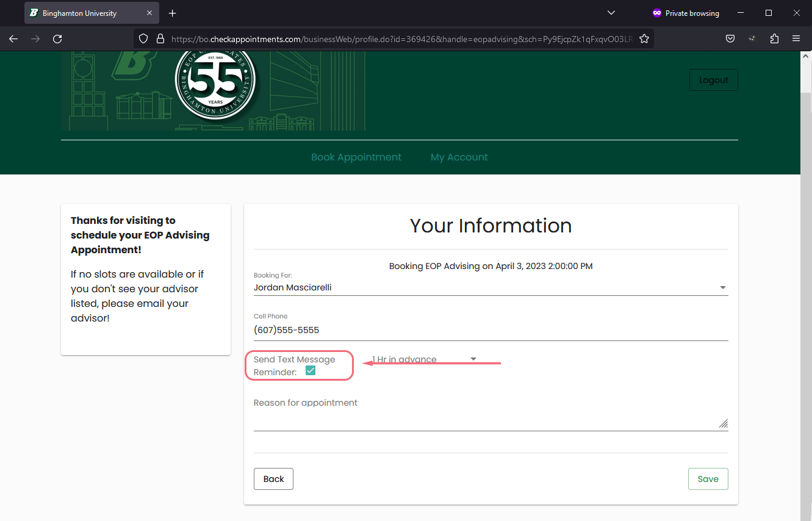The width and height of the screenshot is (812, 521).
Task: Open the browser extensions puzzle icon
Action: click(774, 38)
